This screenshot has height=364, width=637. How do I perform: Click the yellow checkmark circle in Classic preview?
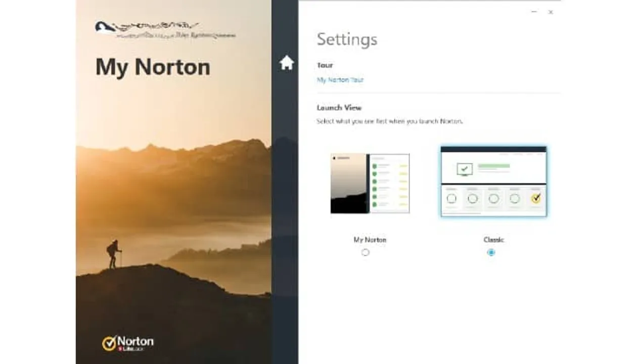[536, 198]
